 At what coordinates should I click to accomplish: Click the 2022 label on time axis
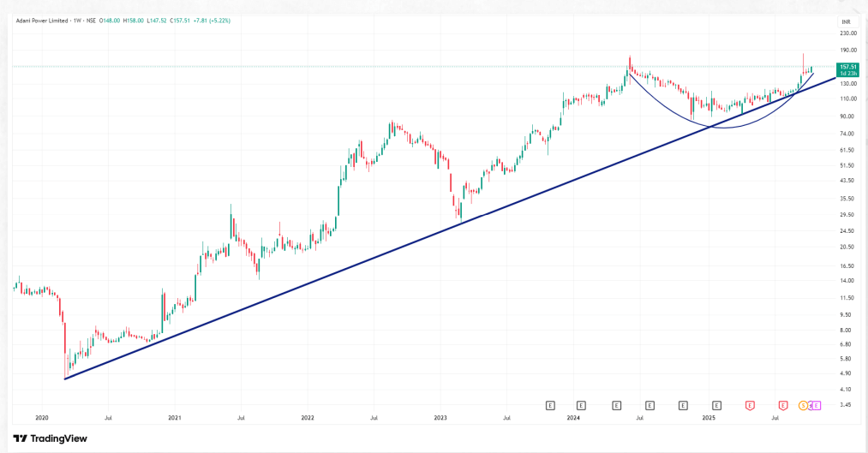308,418
